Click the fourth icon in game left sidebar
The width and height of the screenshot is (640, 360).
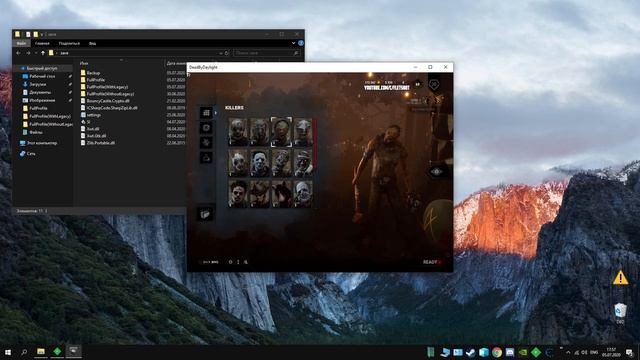[x=206, y=158]
